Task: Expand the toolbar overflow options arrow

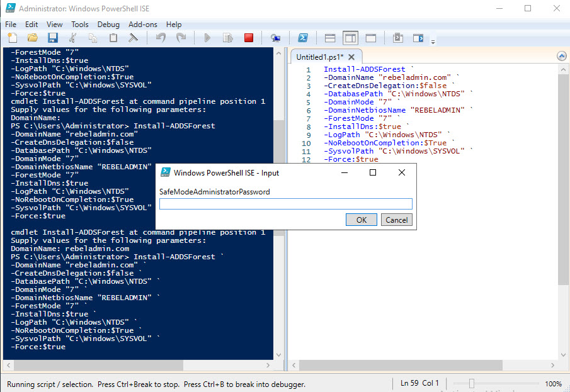Action: pos(433,42)
